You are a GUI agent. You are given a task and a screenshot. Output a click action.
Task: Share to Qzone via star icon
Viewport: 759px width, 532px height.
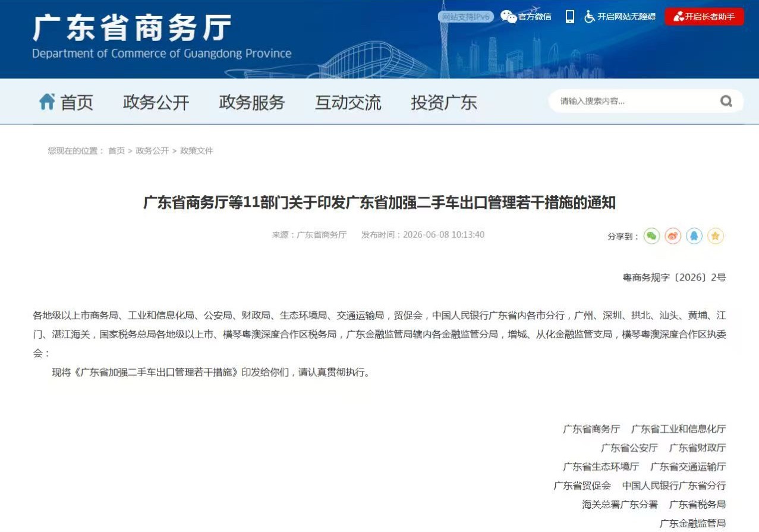[715, 236]
